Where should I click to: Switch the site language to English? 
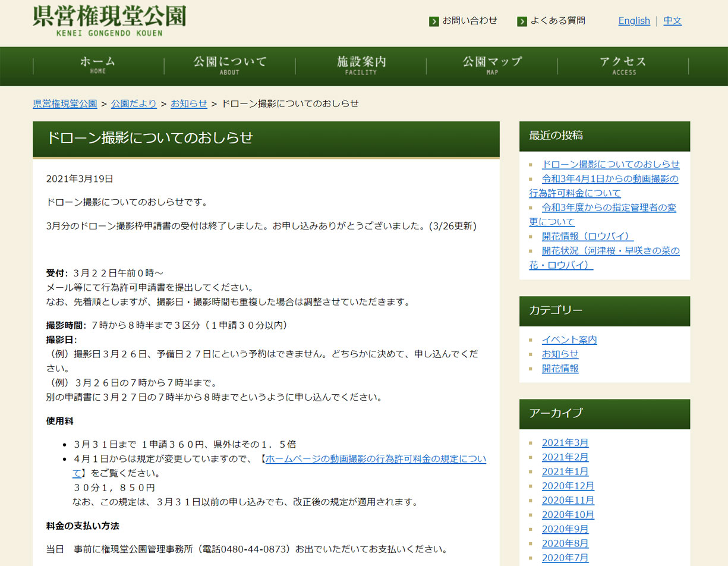[x=634, y=21]
